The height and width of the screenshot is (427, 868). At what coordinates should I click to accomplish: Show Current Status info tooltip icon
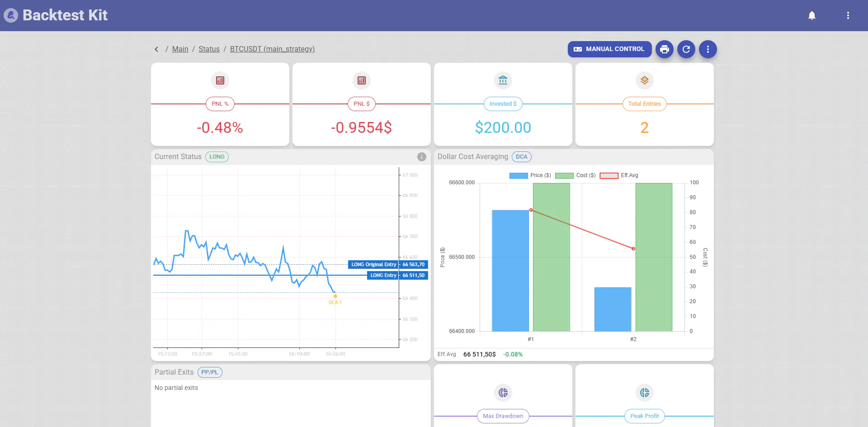click(422, 157)
